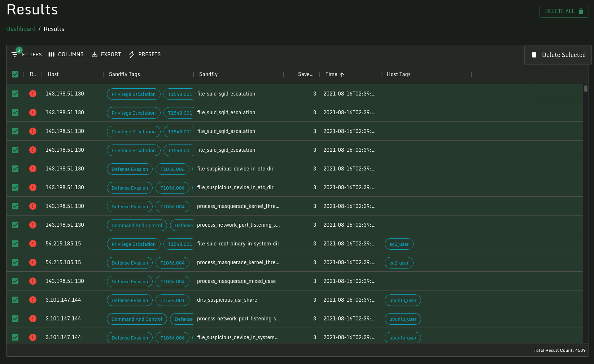This screenshot has width=594, height=364.
Task: Uncheck checkbox for 3.101.147.144 process_network_port_listening row
Action: pyautogui.click(x=15, y=319)
